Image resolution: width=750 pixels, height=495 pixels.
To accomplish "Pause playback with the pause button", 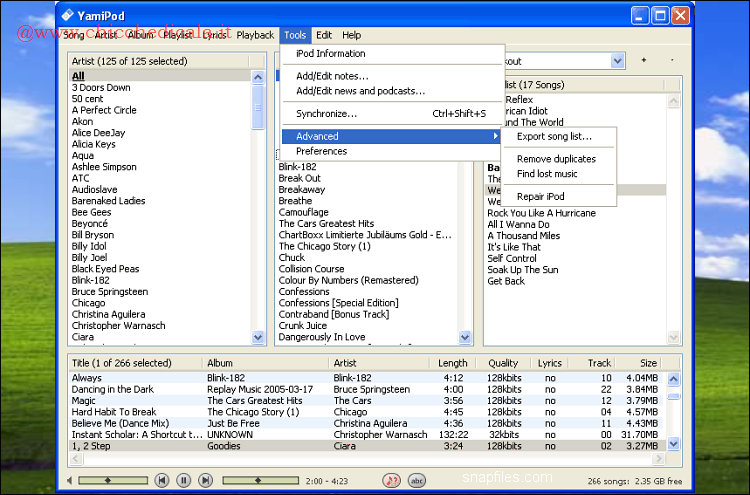I will click(183, 481).
